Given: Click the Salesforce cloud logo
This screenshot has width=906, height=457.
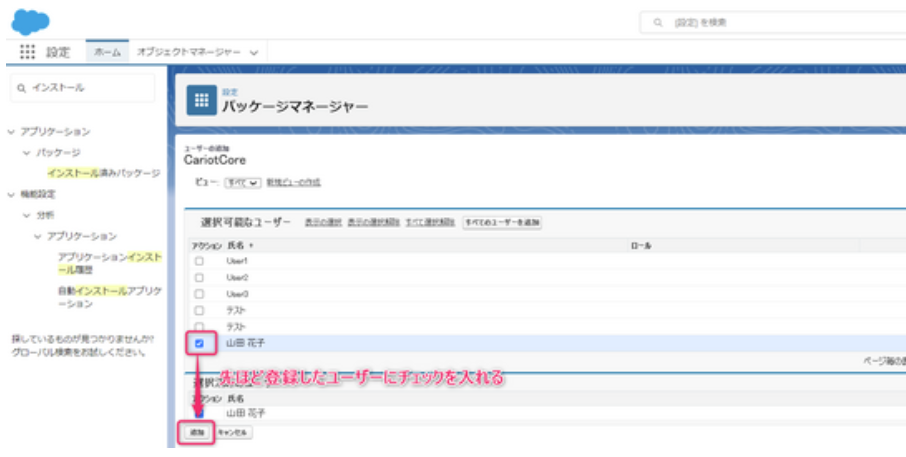Looking at the screenshot, I should pos(30,22).
